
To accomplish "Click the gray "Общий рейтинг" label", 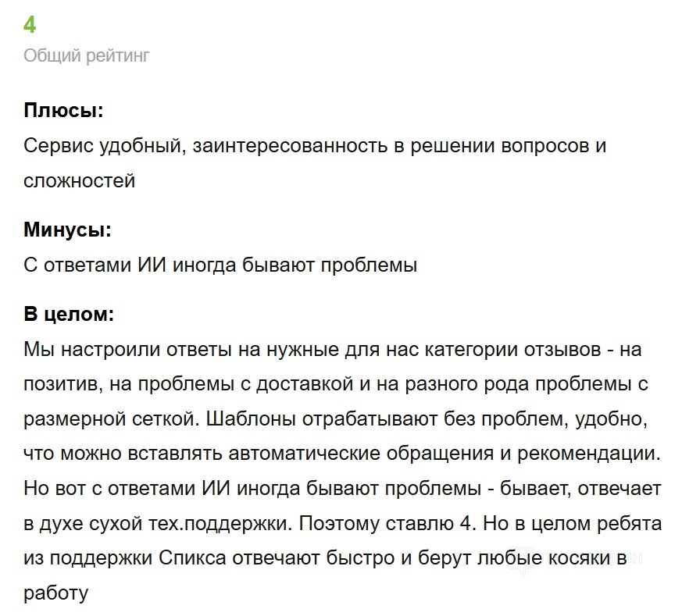I will [86, 55].
